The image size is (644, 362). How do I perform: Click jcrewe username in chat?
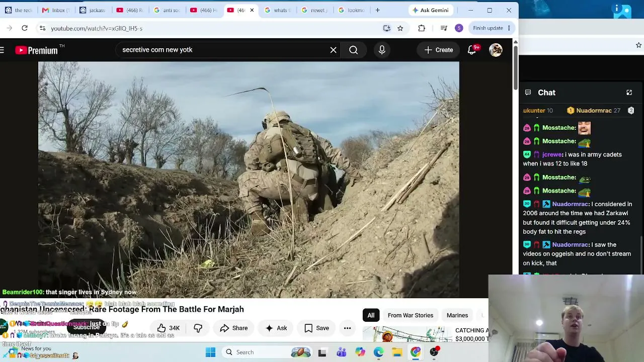pyautogui.click(x=552, y=154)
